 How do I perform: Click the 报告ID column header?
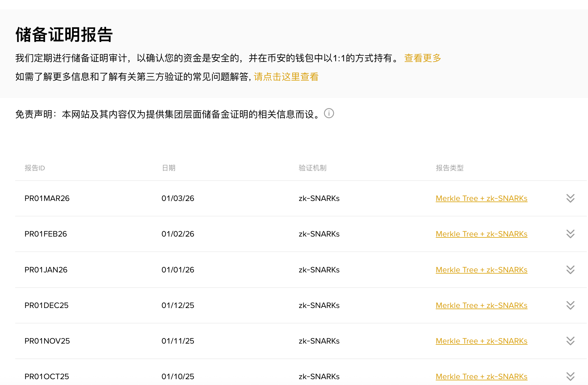(x=35, y=168)
